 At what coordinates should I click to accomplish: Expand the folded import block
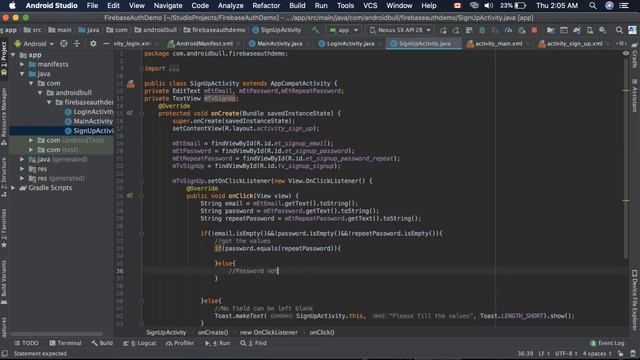pyautogui.click(x=174, y=69)
